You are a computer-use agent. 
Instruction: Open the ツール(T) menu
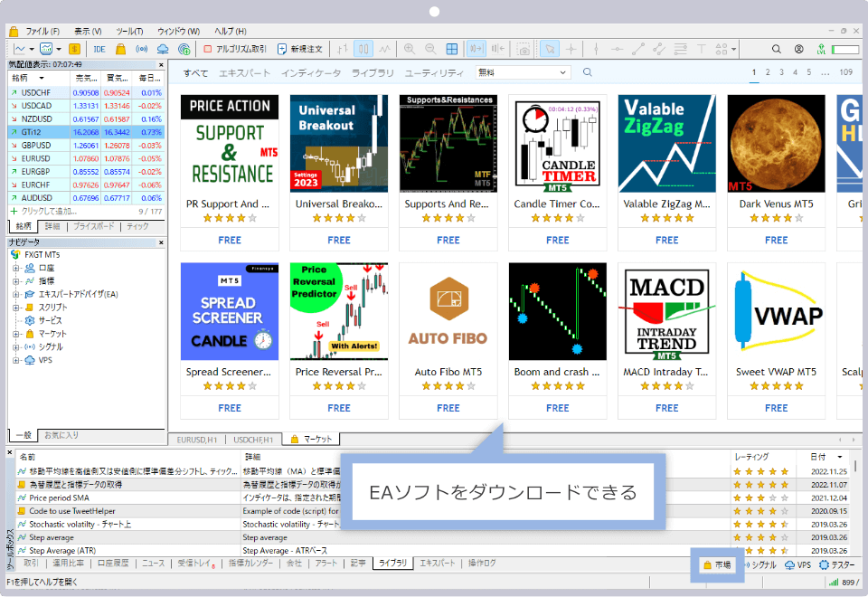[x=129, y=32]
